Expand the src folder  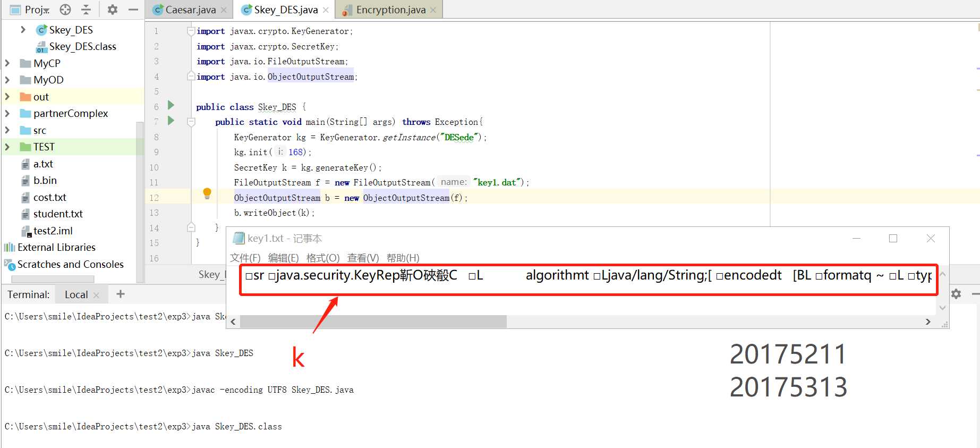pos(7,130)
